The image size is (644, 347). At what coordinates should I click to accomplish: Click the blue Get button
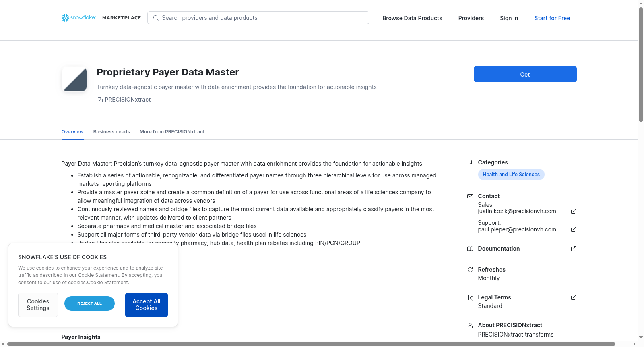[525, 74]
